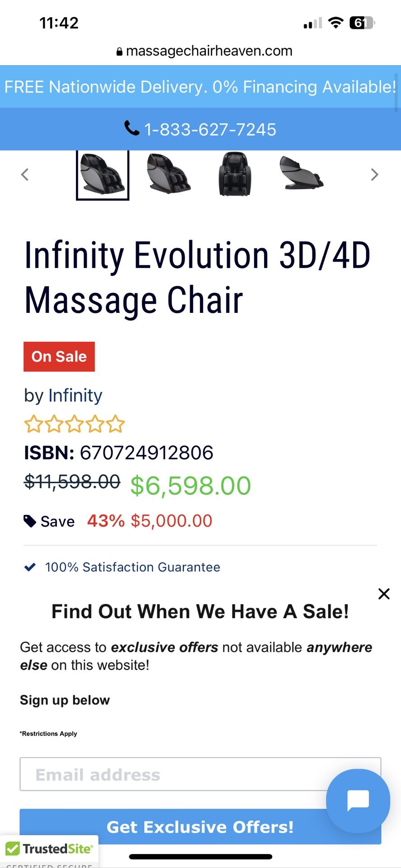Open the TrustedSite certified badge
Viewport: 401px width, 868px height.
coord(50,849)
